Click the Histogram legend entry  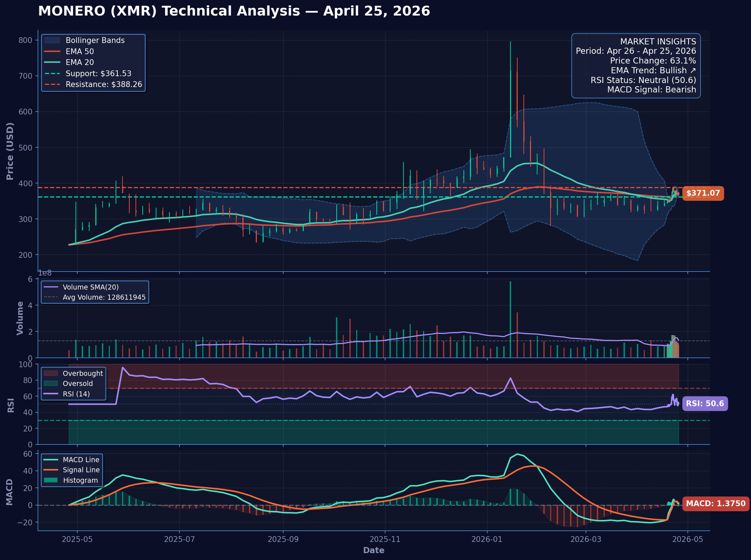(80, 481)
